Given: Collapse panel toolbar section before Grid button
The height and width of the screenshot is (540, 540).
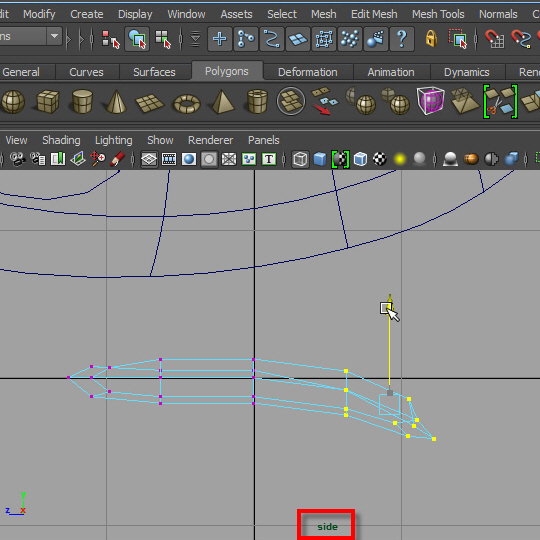Looking at the screenshot, I should coord(133,159).
